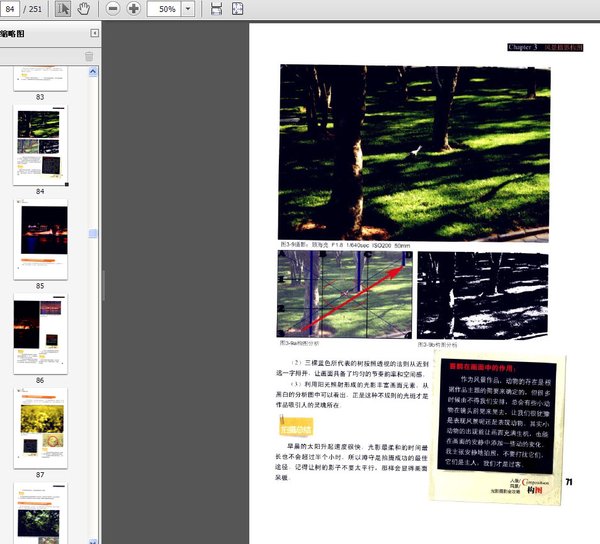Image resolution: width=600 pixels, height=544 pixels.
Task: Click the fit-width scrolling mode icon
Action: [217, 9]
